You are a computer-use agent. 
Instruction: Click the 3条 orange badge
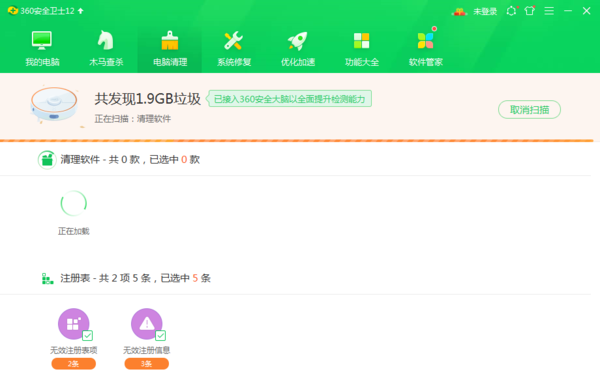pyautogui.click(x=147, y=363)
